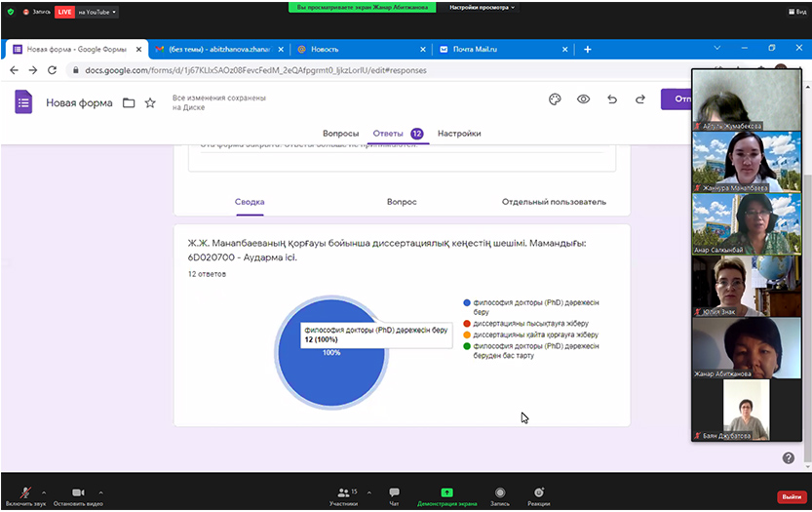Expand audio options arrow next to microphone
This screenshot has height=512, width=812.
coord(44,492)
